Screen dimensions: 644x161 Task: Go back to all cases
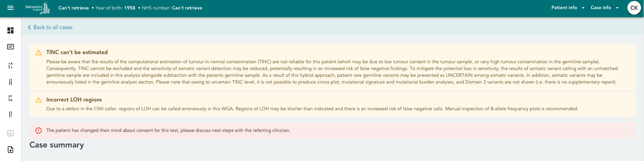[53, 27]
